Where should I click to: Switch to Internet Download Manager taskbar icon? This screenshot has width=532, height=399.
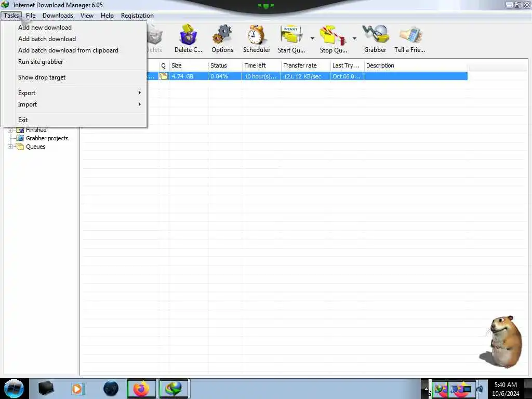click(174, 389)
